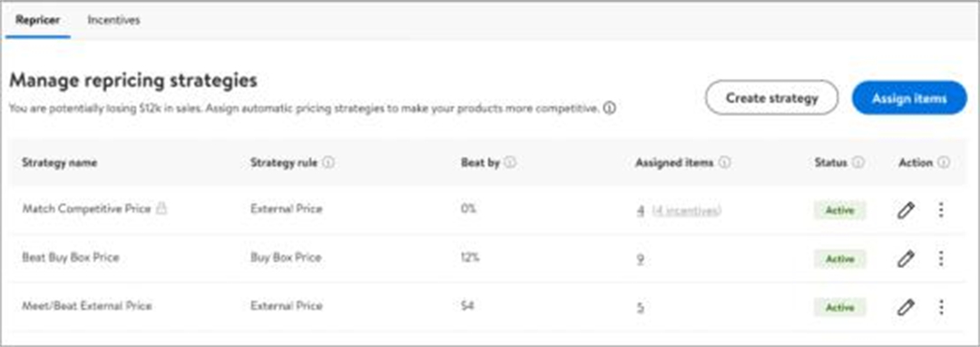Select the Repricer tab
Image resolution: width=980 pixels, height=347 pixels.
tap(38, 20)
